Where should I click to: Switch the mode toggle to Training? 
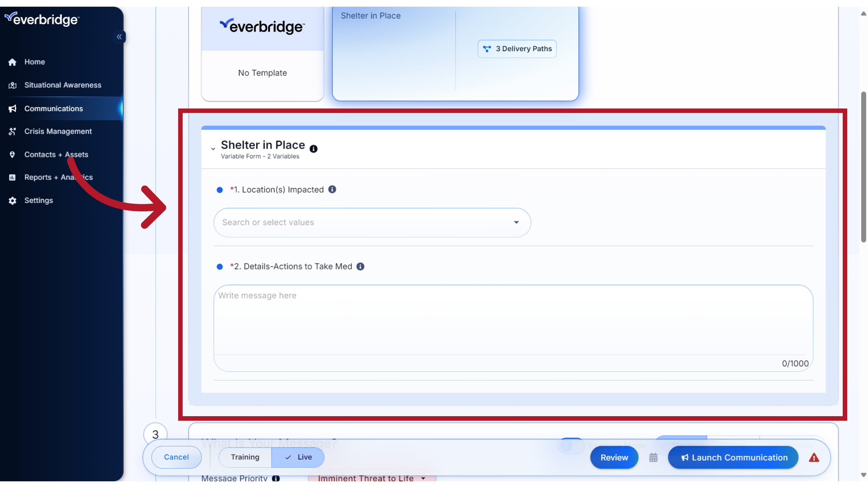pos(245,457)
